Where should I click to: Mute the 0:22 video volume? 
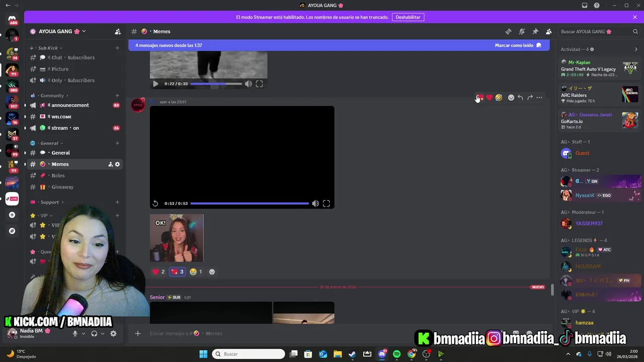[x=248, y=84]
